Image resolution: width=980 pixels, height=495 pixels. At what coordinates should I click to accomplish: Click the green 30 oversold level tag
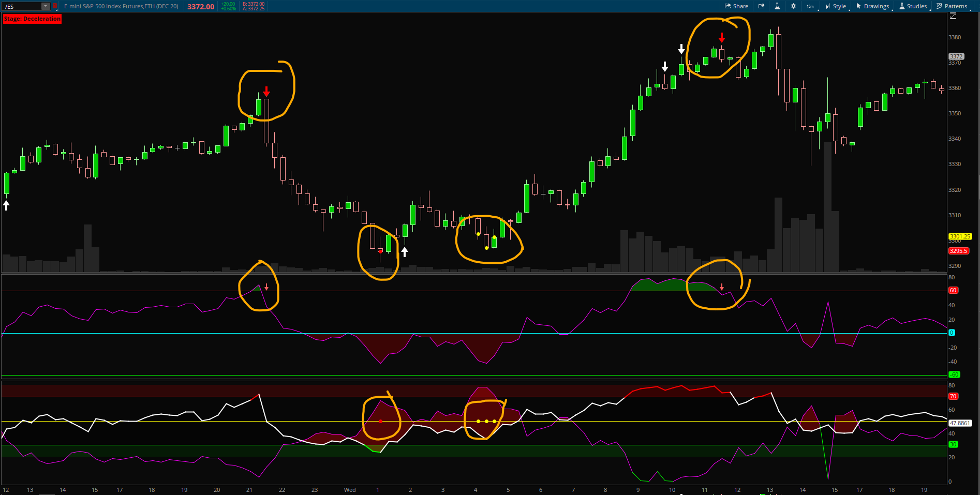click(953, 444)
